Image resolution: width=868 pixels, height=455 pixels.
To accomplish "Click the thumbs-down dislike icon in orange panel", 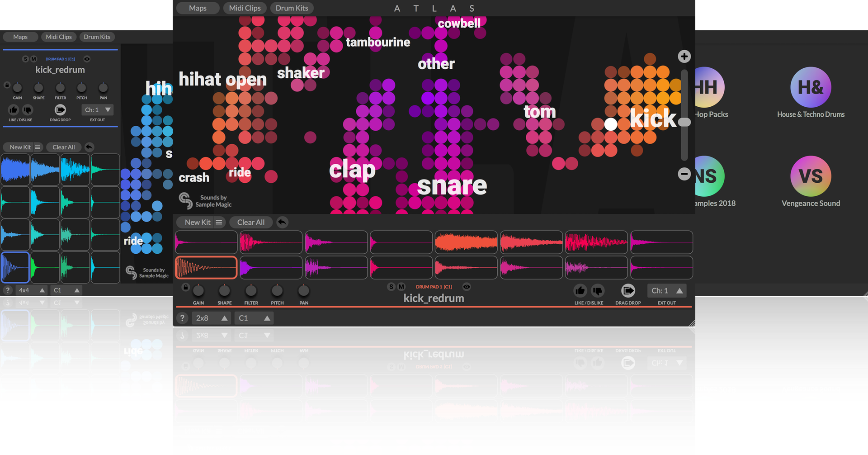I will click(598, 290).
